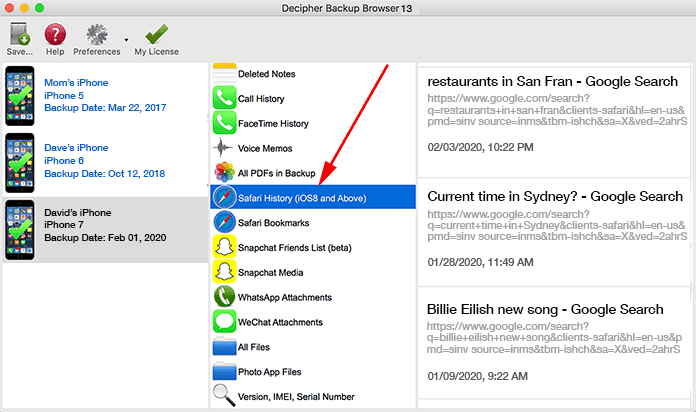
Task: Select 'Current time in Sydney?' history title
Action: coord(555,197)
